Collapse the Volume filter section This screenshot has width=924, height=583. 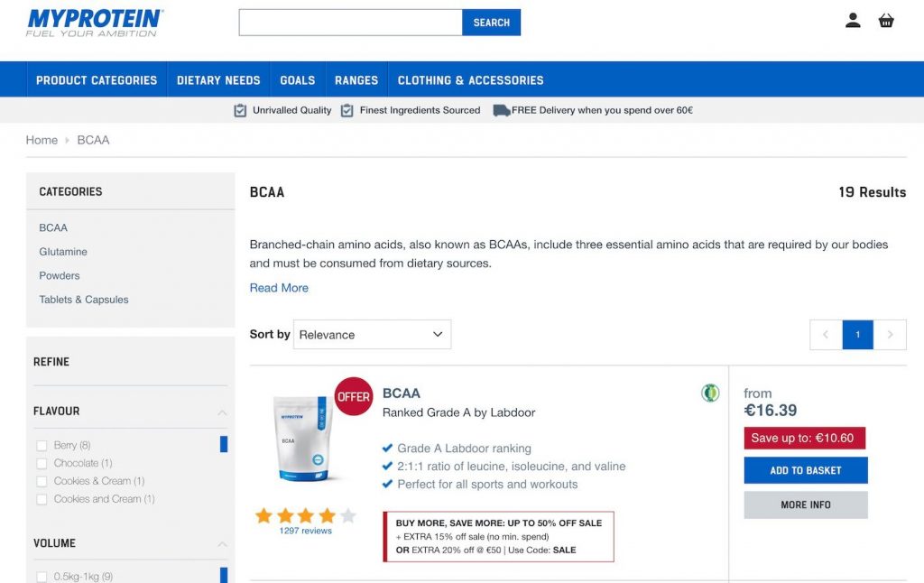[222, 543]
